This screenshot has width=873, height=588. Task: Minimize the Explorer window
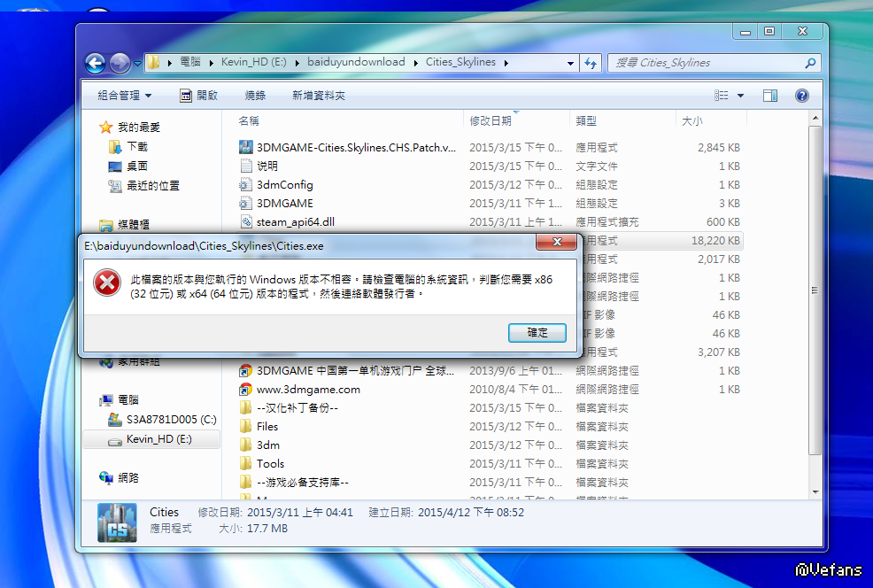[x=746, y=32]
